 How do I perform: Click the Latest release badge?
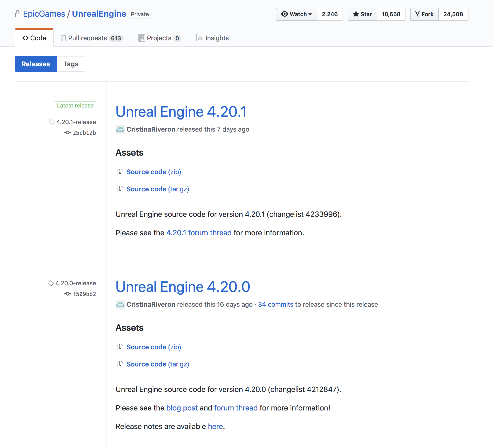75,105
